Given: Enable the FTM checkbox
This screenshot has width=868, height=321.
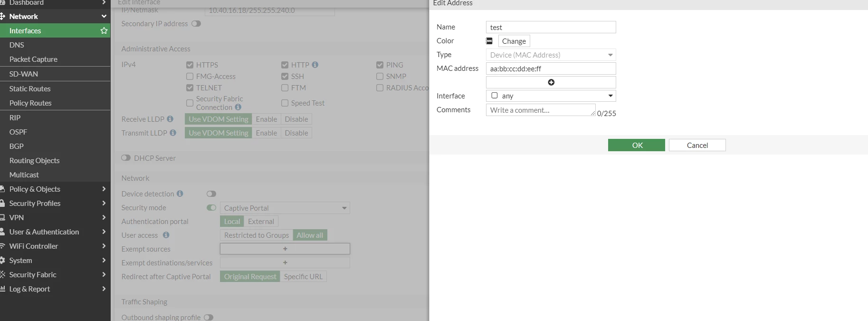Looking at the screenshot, I should tap(285, 88).
